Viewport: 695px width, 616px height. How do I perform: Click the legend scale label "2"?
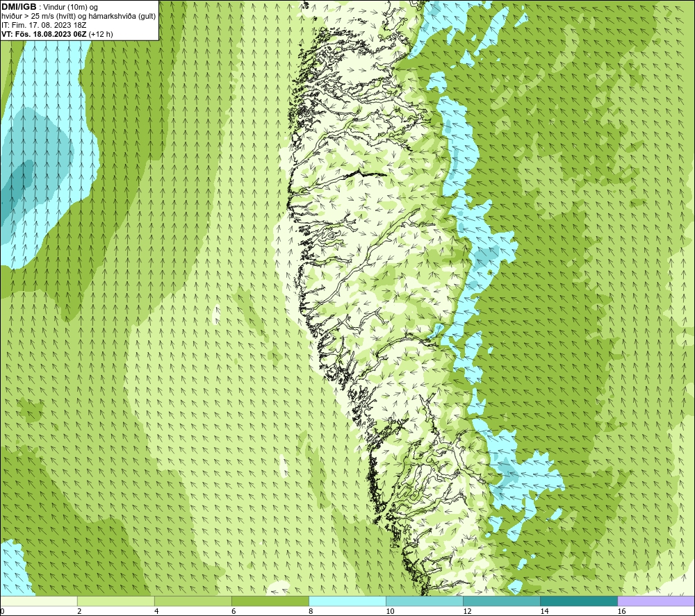79,612
